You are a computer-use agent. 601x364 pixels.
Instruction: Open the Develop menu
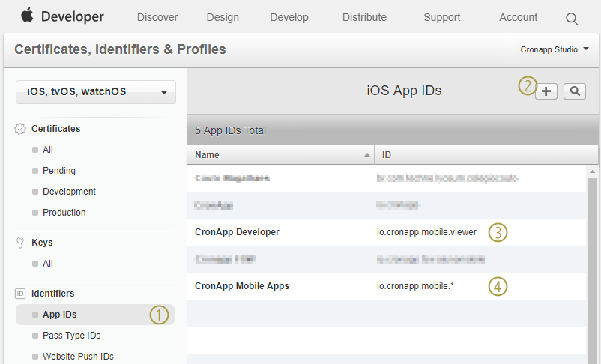tap(289, 18)
